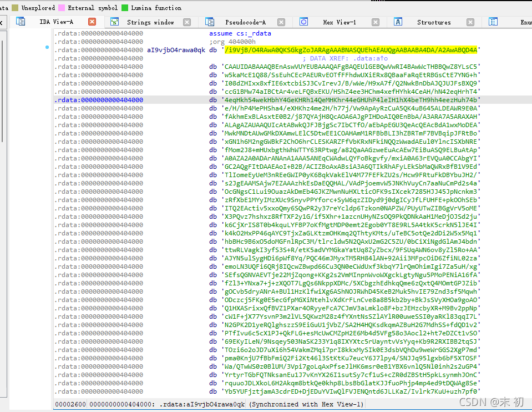Click the External symbol pink swatch
This screenshot has height=412, width=532.
coord(62,8)
